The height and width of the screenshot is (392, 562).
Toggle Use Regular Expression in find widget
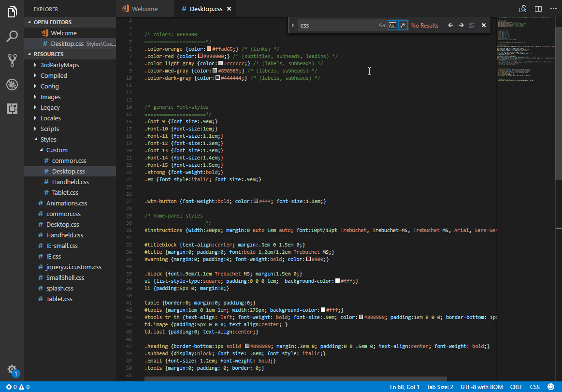pos(403,25)
